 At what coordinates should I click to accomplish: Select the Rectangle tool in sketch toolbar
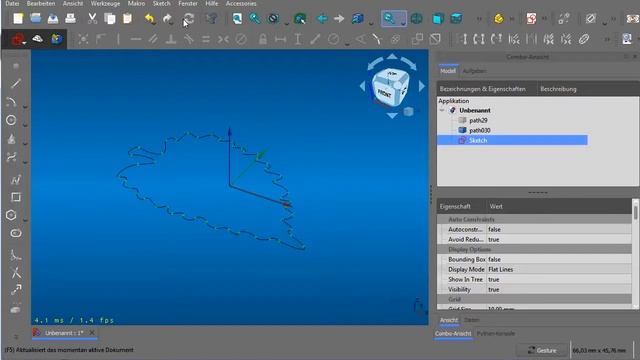click(x=16, y=198)
